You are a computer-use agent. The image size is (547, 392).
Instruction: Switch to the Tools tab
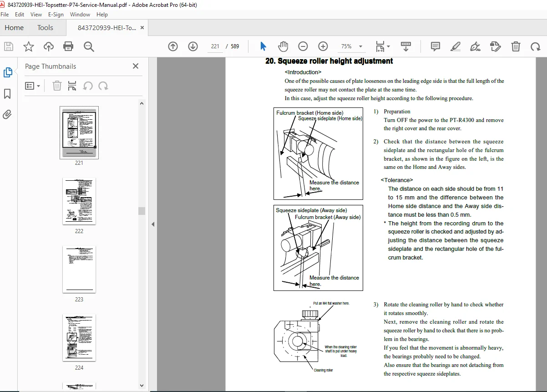point(45,28)
